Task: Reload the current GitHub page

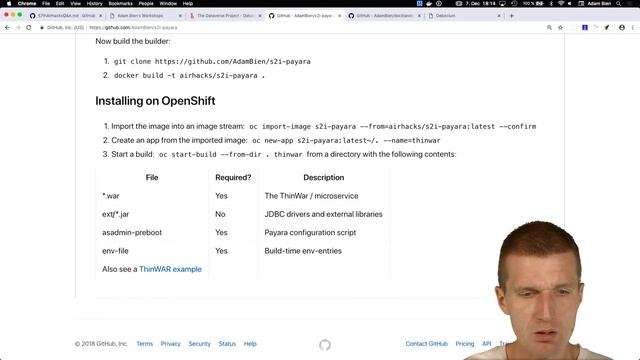Action: coord(29,27)
